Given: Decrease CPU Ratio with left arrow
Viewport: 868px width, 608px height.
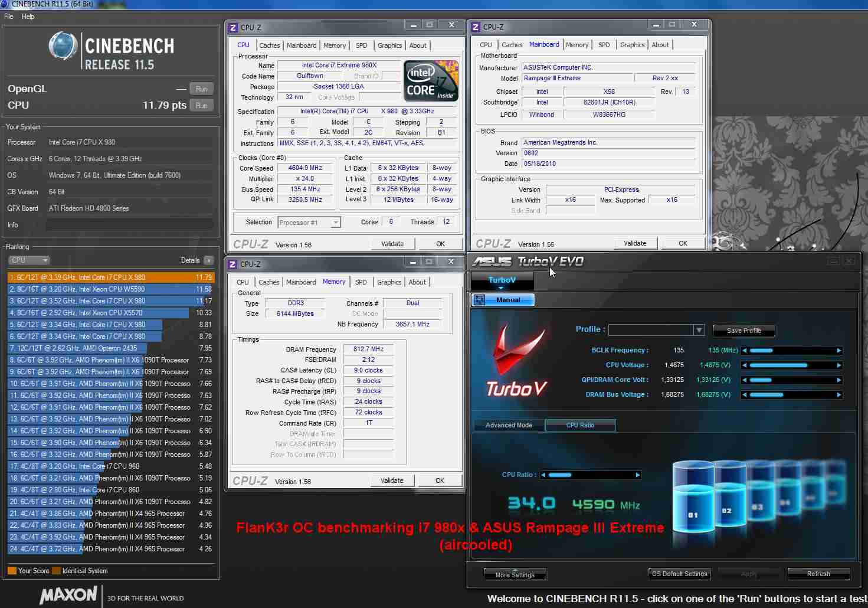Looking at the screenshot, I should click(543, 475).
